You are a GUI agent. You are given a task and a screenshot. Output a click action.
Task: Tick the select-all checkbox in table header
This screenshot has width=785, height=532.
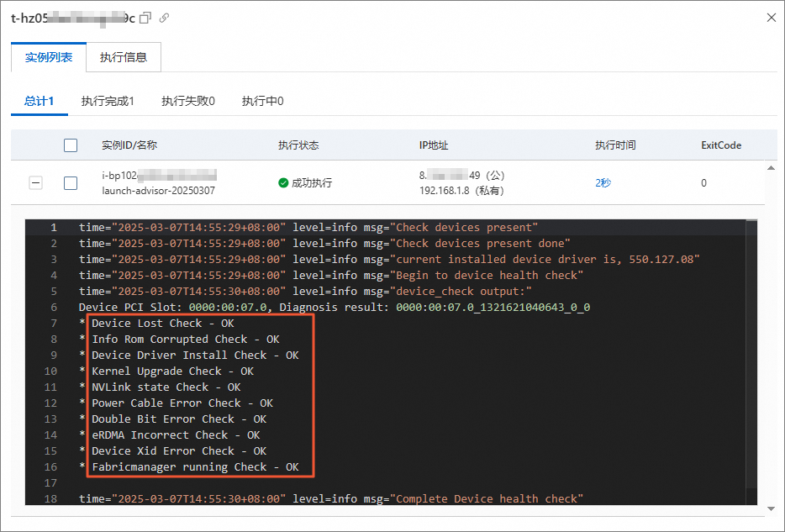coord(71,145)
